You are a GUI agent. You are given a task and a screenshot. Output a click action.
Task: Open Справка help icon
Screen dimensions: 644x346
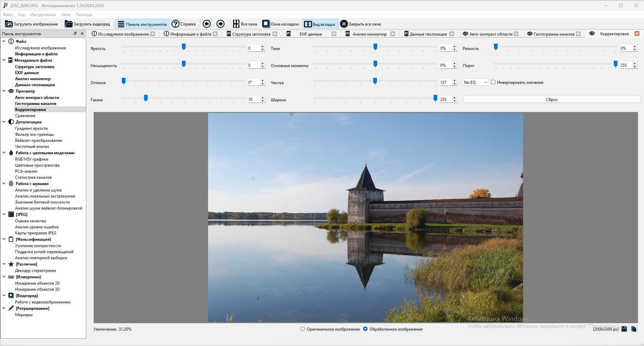point(175,24)
